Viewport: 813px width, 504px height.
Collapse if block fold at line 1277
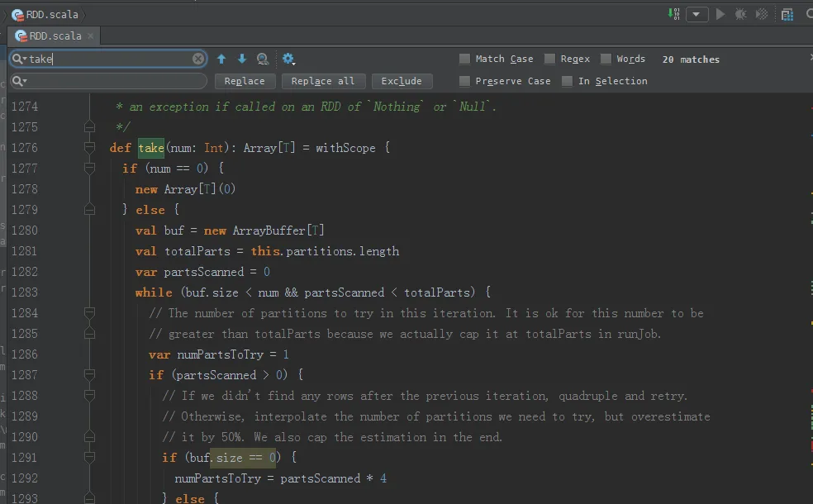tap(90, 169)
